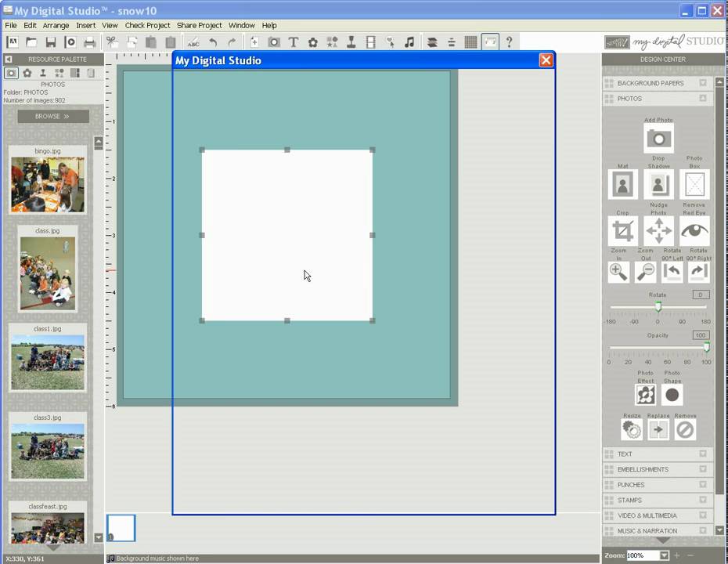This screenshot has width=728, height=564.
Task: Click the Rotate value input box
Action: pos(701,295)
